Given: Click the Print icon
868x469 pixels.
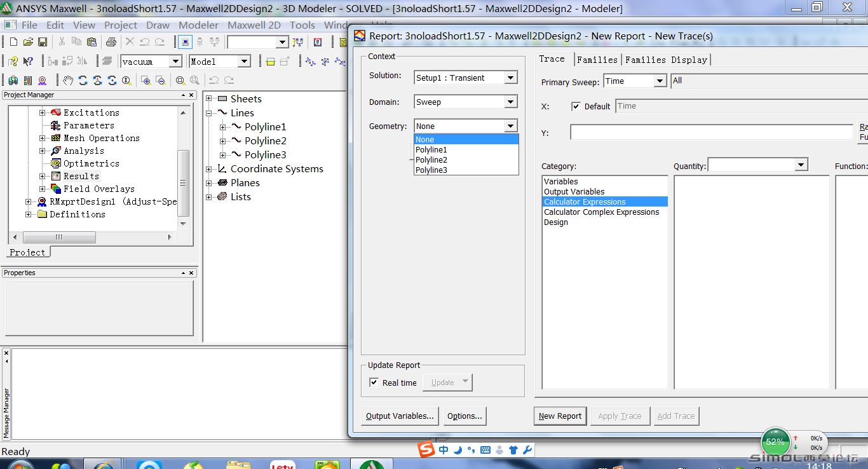Looking at the screenshot, I should (x=111, y=42).
